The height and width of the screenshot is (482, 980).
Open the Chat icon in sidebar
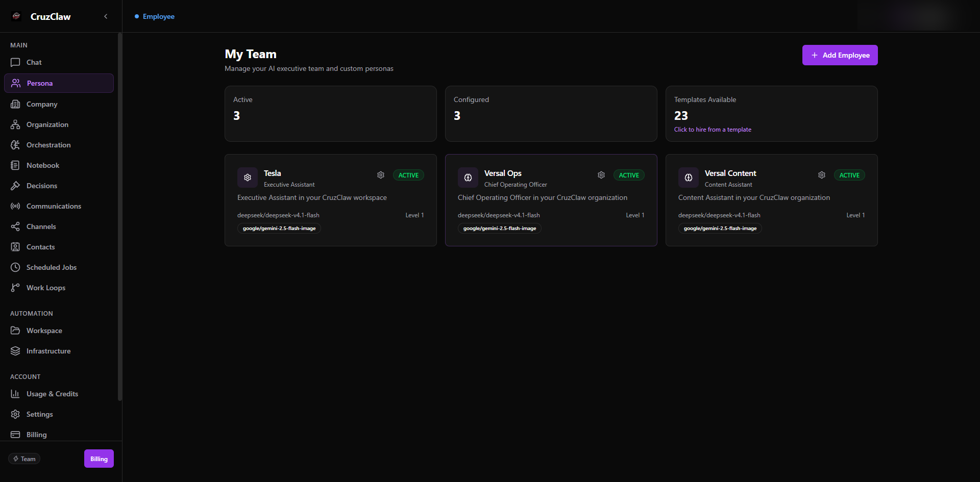click(x=15, y=62)
